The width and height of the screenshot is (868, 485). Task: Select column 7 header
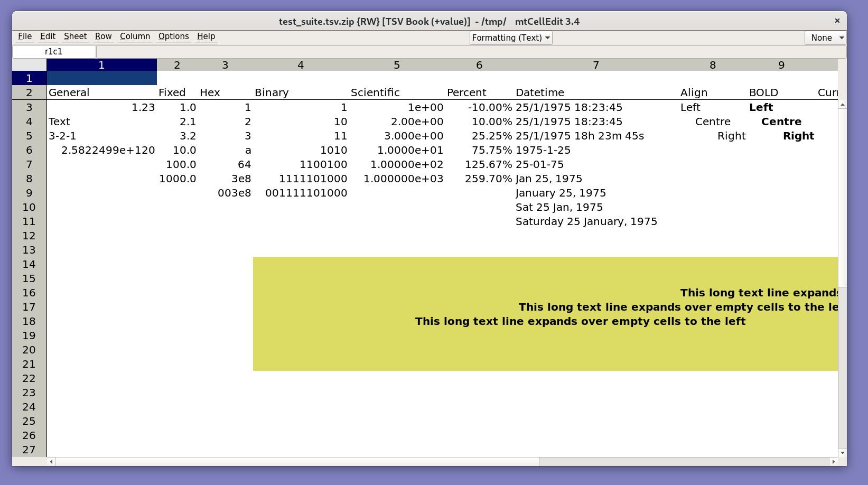point(595,65)
